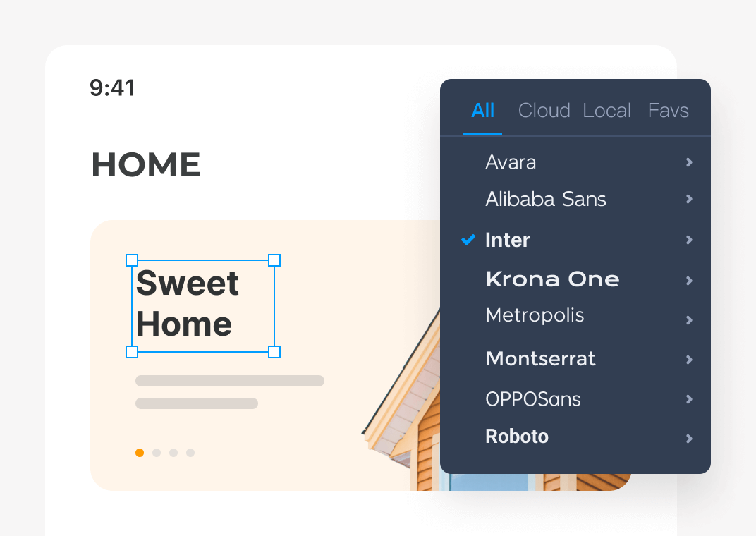756x536 pixels.
Task: Expand Avara font styles arrow
Action: (689, 163)
